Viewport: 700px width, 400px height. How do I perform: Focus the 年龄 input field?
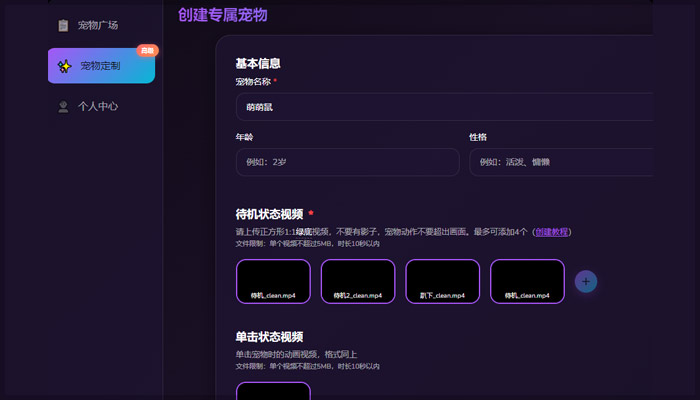pyautogui.click(x=348, y=162)
